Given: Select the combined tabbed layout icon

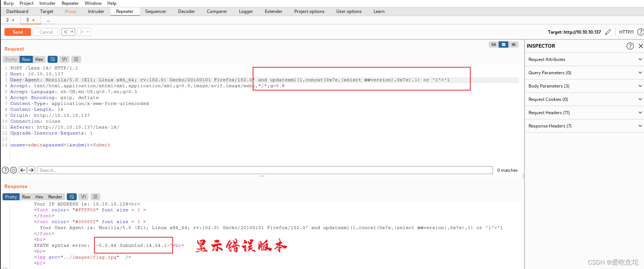Looking at the screenshot, I should tap(513, 44).
